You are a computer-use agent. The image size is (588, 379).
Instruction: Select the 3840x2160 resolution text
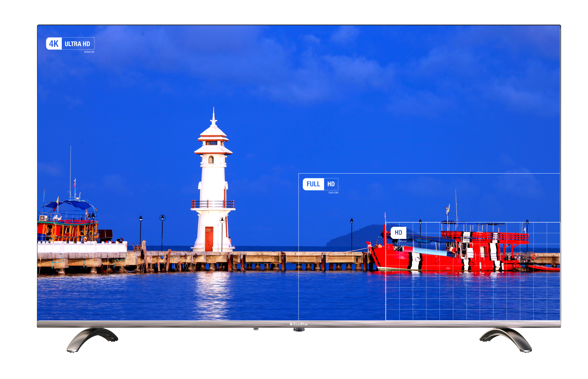pyautogui.click(x=89, y=52)
